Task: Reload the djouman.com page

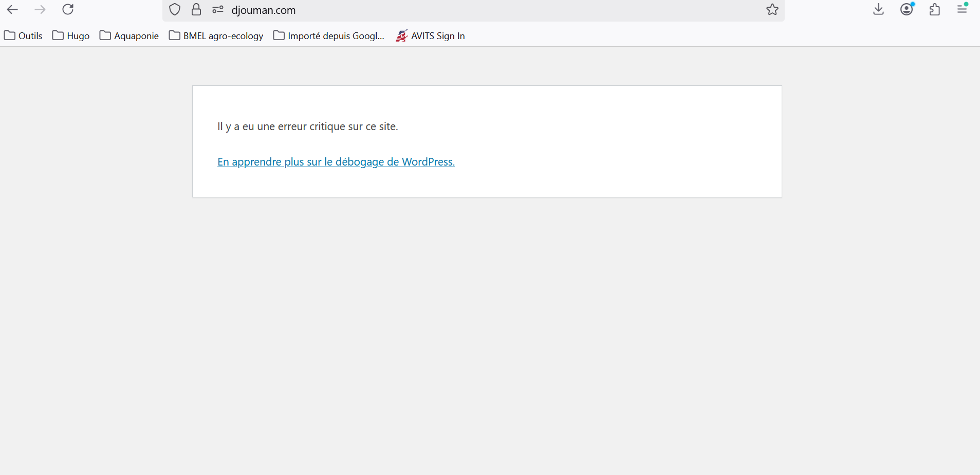Action: [68, 10]
